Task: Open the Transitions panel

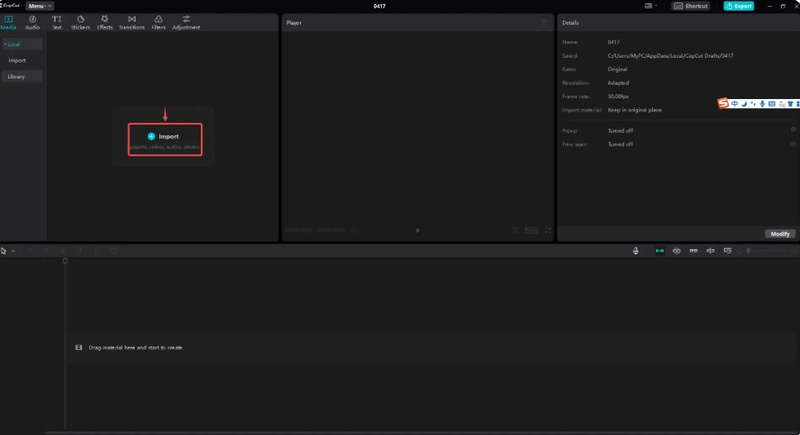Action: coord(131,21)
